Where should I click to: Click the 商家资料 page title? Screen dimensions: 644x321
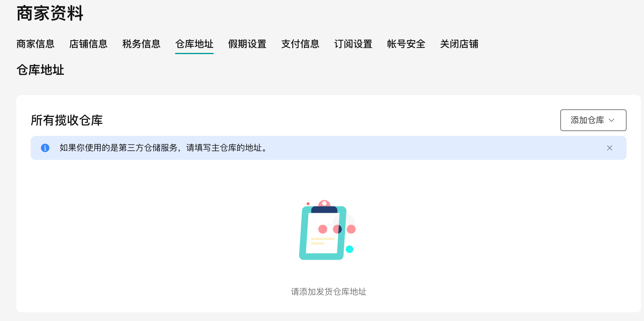coord(50,13)
